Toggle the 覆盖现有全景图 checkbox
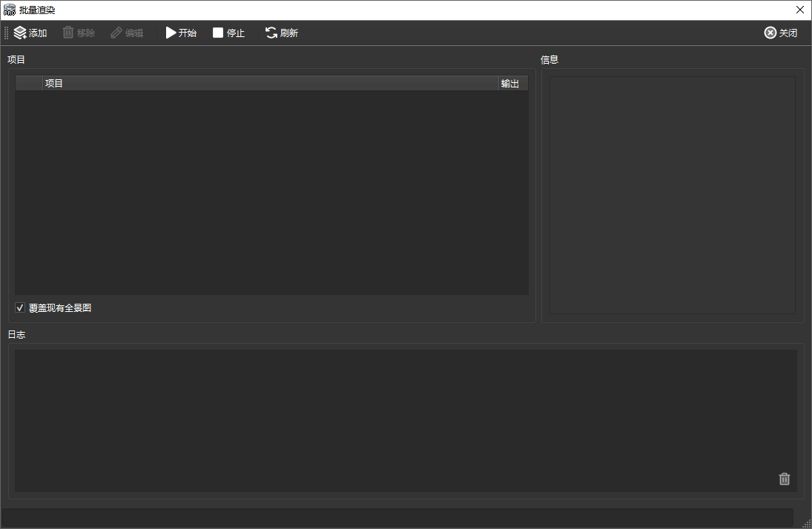The image size is (812, 529). click(20, 308)
